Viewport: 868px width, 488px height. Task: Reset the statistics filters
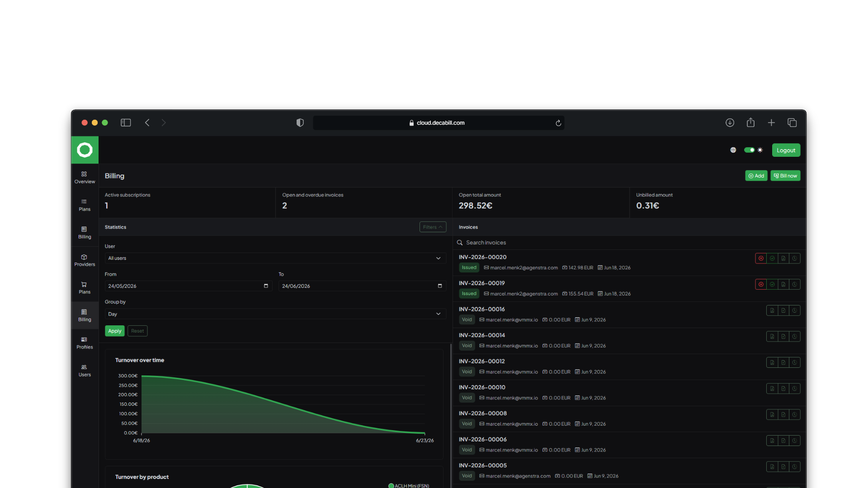137,331
